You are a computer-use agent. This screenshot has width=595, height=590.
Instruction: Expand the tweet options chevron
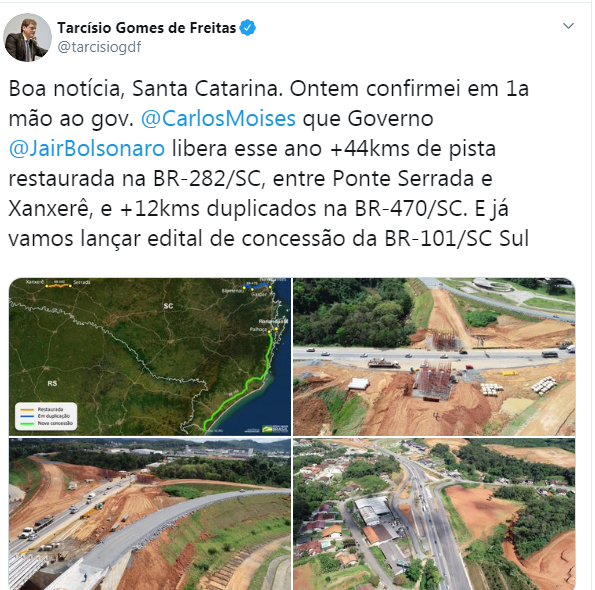click(568, 26)
